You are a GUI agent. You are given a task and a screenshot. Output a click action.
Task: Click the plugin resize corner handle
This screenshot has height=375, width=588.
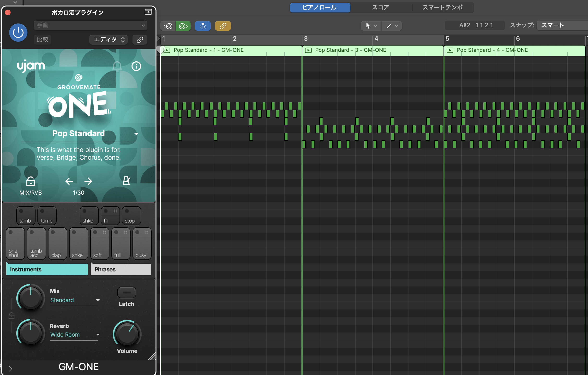152,356
